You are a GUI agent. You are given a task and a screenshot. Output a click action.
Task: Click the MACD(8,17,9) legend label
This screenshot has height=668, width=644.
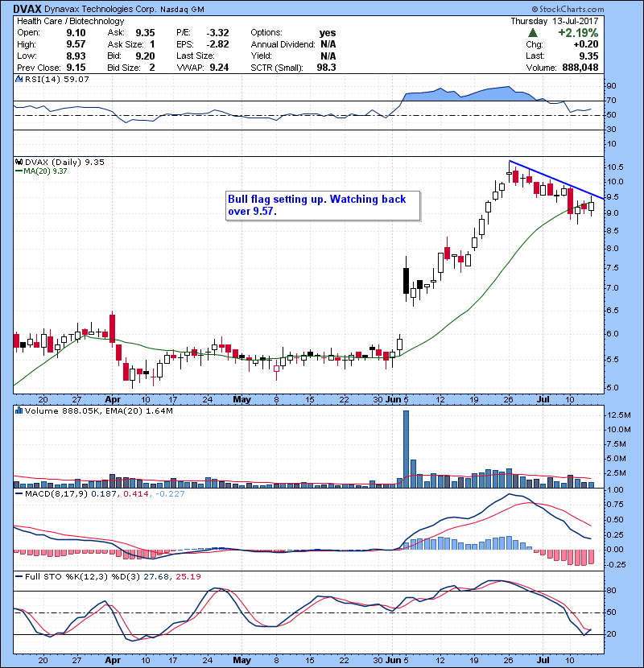(x=56, y=494)
